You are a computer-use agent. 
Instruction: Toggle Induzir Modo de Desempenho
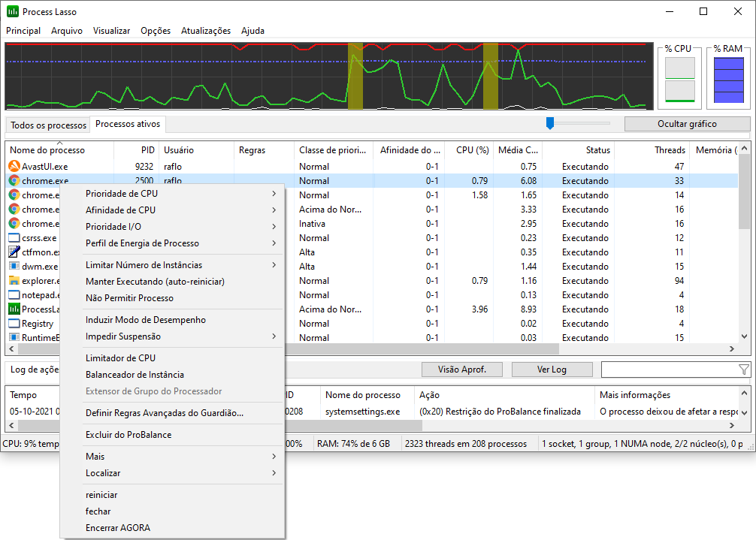[x=146, y=320]
